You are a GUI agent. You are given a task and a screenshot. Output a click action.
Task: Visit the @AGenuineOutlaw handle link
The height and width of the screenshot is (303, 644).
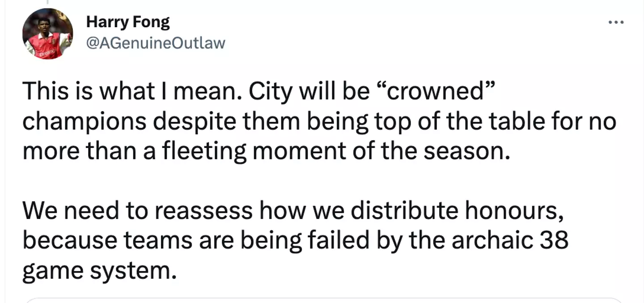click(155, 43)
